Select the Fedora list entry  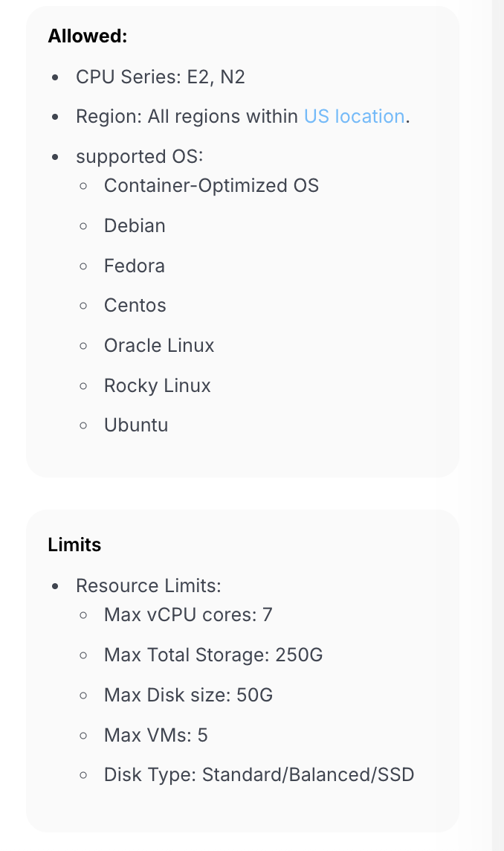pyautogui.click(x=135, y=266)
